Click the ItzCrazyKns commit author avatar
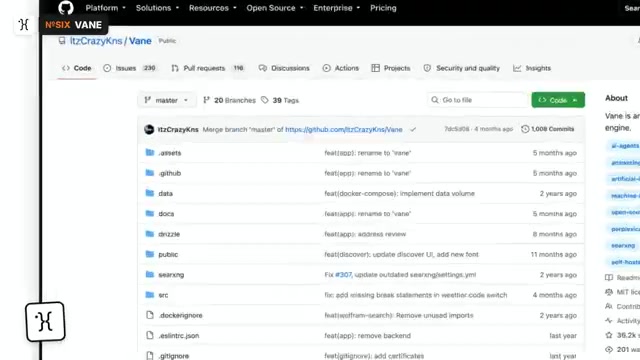640x360 pixels. pos(149,129)
